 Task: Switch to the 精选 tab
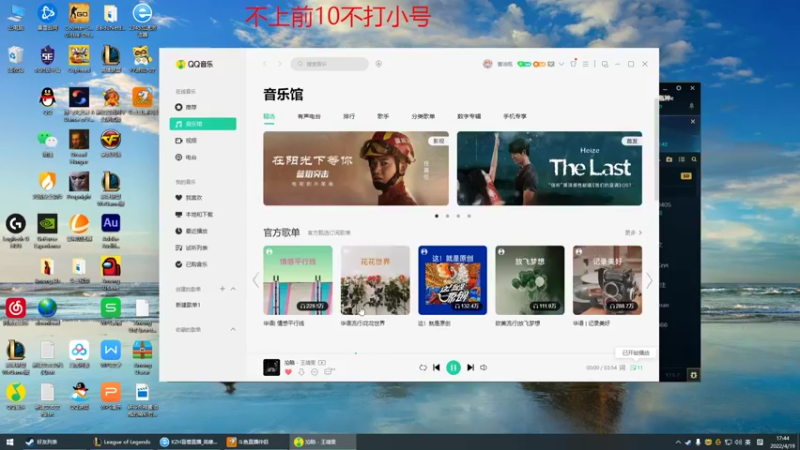click(x=269, y=116)
